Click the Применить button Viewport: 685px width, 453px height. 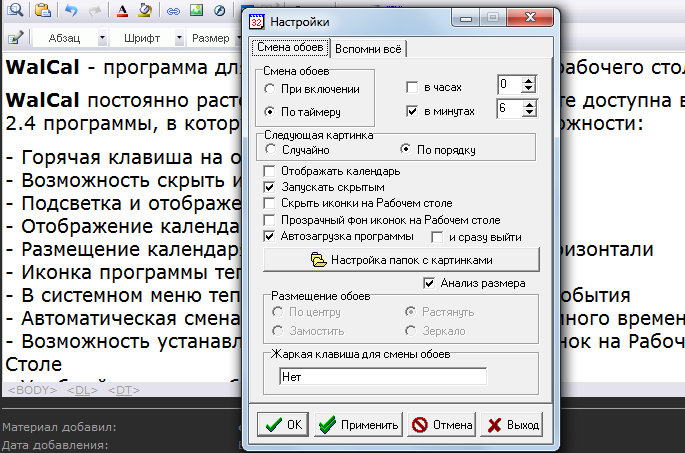tap(358, 424)
